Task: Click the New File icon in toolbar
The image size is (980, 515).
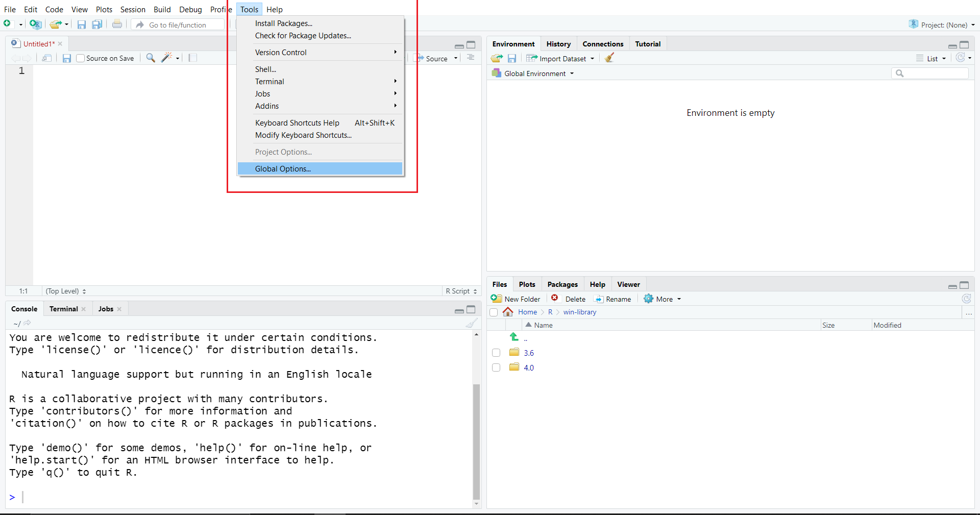Action: [x=8, y=24]
